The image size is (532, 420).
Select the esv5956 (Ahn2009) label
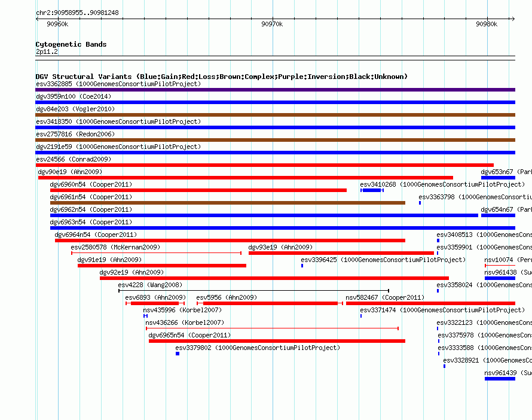pos(227,297)
